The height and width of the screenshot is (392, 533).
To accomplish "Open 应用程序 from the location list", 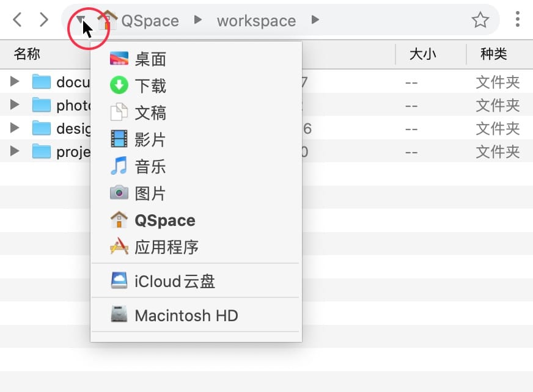I will click(166, 247).
